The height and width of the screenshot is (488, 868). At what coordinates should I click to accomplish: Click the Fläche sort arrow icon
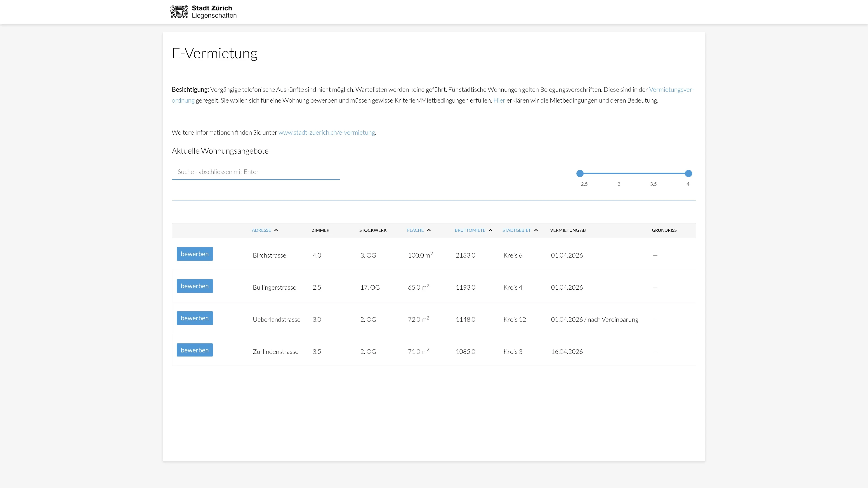[429, 230]
